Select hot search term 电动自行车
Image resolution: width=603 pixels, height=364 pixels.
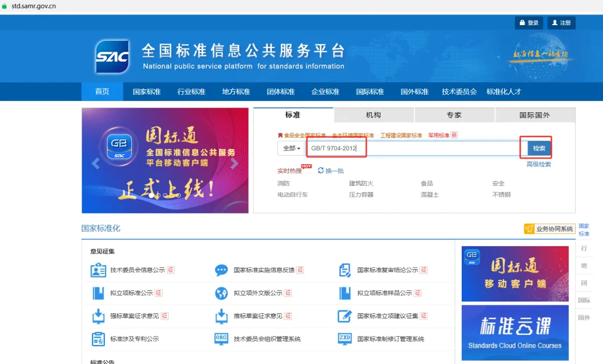point(293,194)
